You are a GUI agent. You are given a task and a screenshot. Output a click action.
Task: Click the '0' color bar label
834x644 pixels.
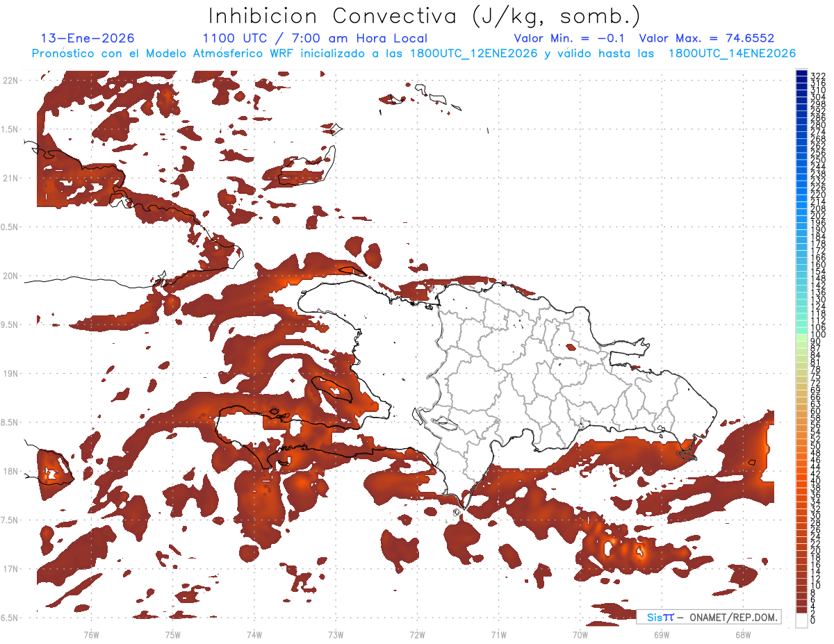pos(813,620)
